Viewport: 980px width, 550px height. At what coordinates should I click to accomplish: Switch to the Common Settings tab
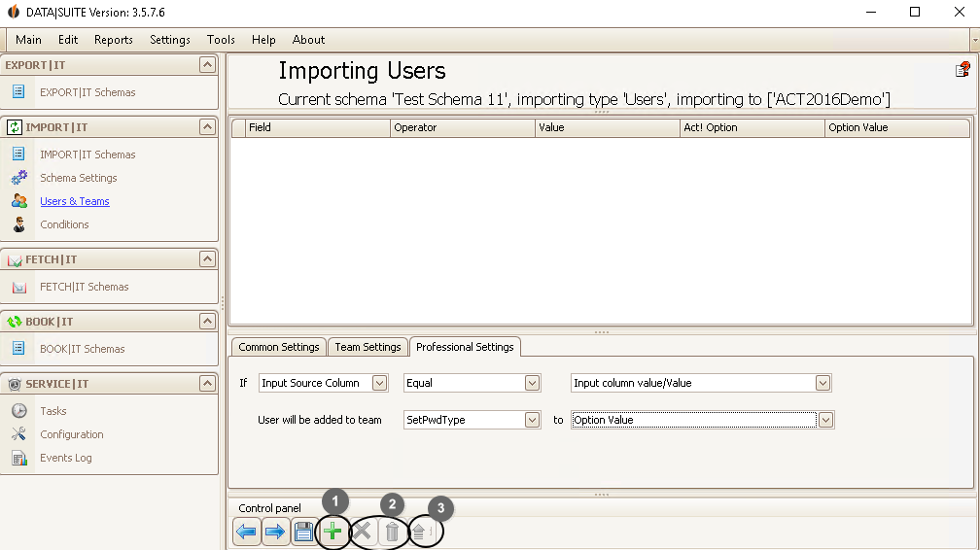pyautogui.click(x=279, y=347)
